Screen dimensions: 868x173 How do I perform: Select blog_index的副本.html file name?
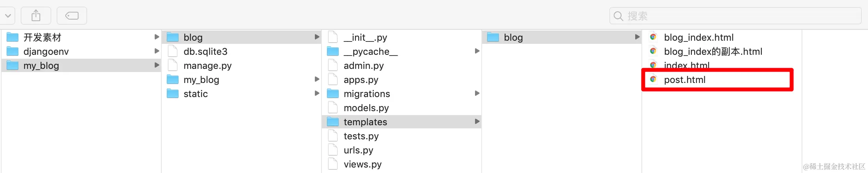pyautogui.click(x=713, y=51)
